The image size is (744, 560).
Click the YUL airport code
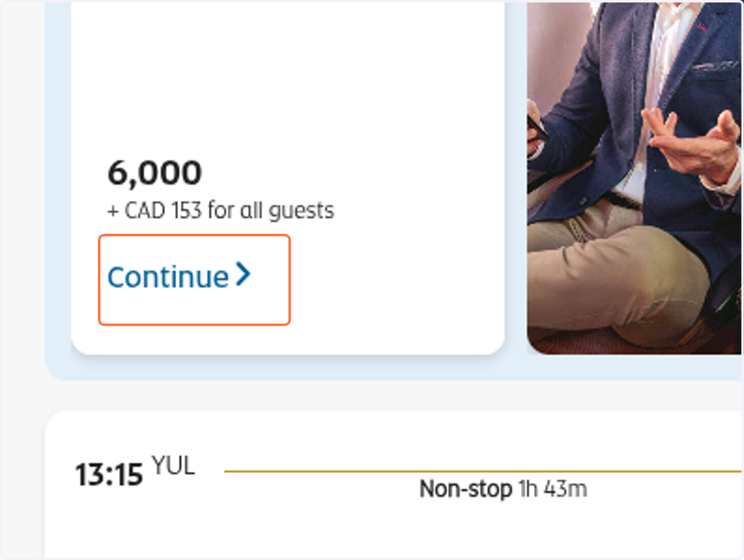[173, 466]
